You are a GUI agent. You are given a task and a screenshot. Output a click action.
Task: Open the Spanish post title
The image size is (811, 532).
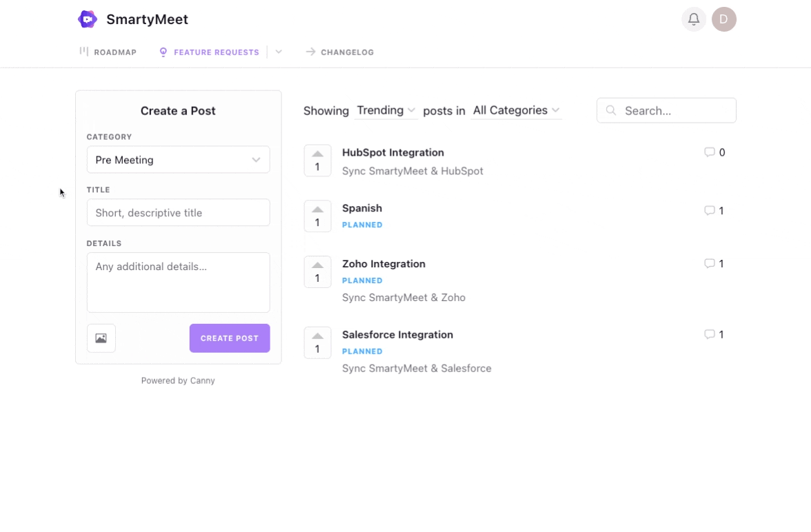(x=362, y=208)
